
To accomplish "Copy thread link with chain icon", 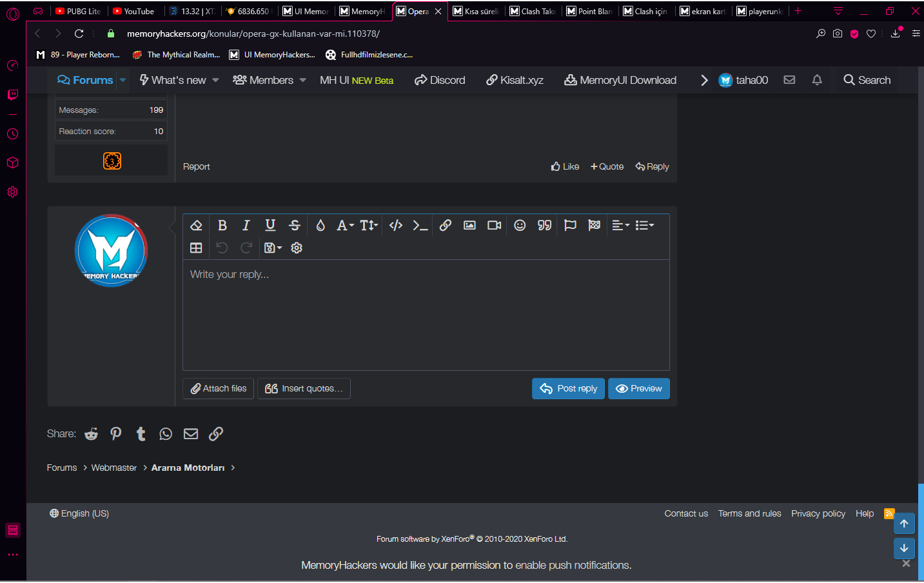I will (216, 434).
